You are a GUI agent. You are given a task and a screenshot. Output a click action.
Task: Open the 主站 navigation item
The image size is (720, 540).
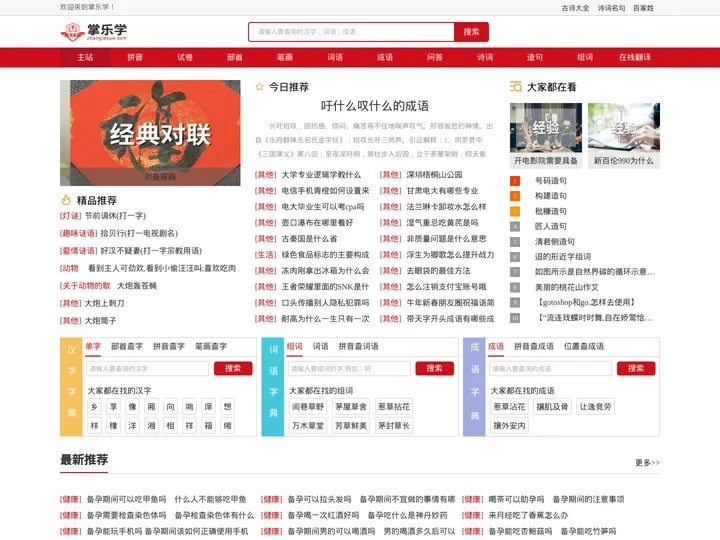click(85, 57)
